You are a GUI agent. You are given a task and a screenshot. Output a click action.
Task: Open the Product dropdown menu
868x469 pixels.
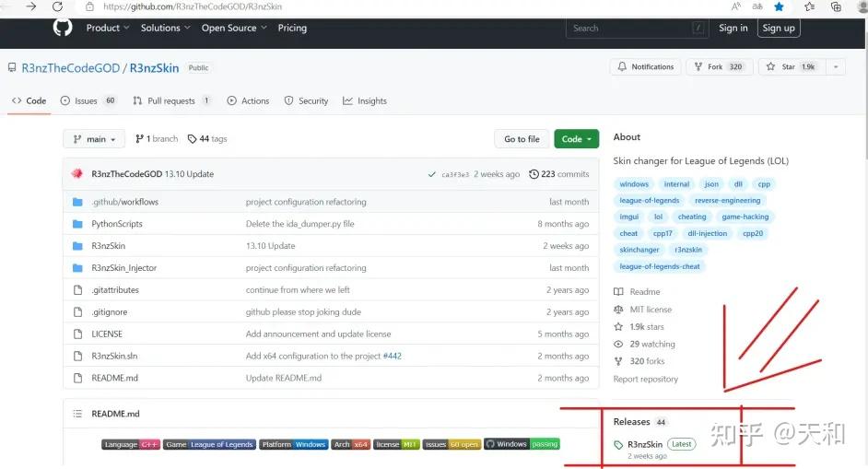click(108, 28)
